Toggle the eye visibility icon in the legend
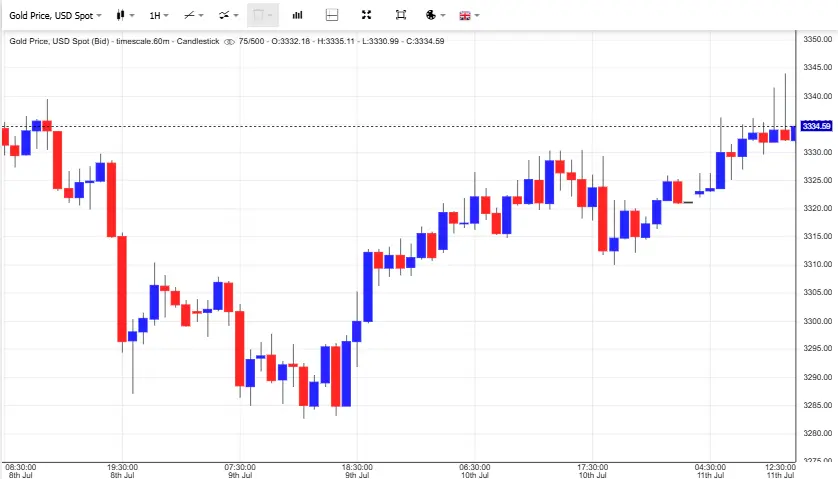 click(229, 41)
